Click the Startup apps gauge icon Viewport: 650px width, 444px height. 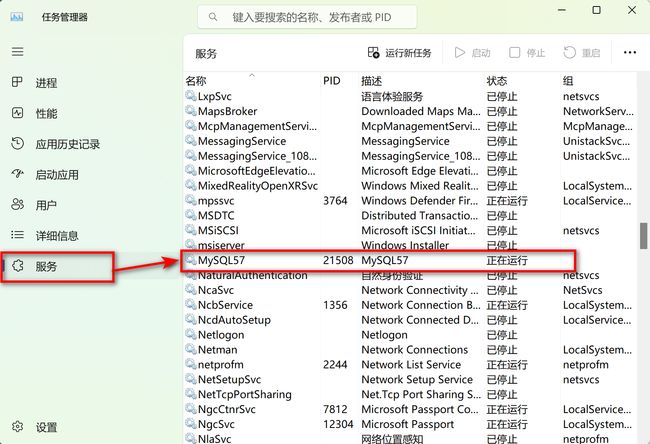tap(17, 174)
